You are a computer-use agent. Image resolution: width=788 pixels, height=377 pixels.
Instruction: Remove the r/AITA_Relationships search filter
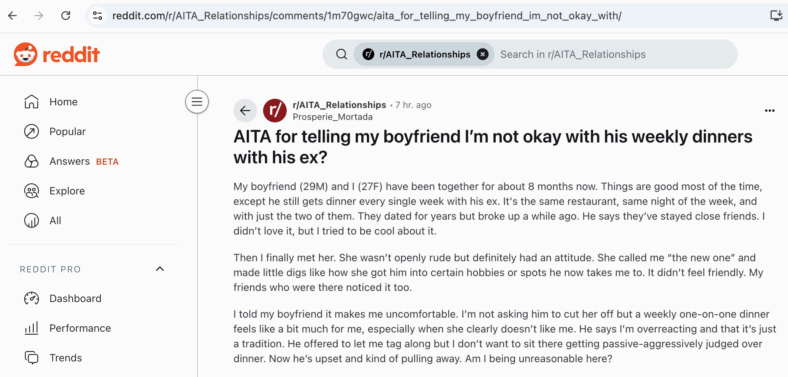click(x=482, y=54)
